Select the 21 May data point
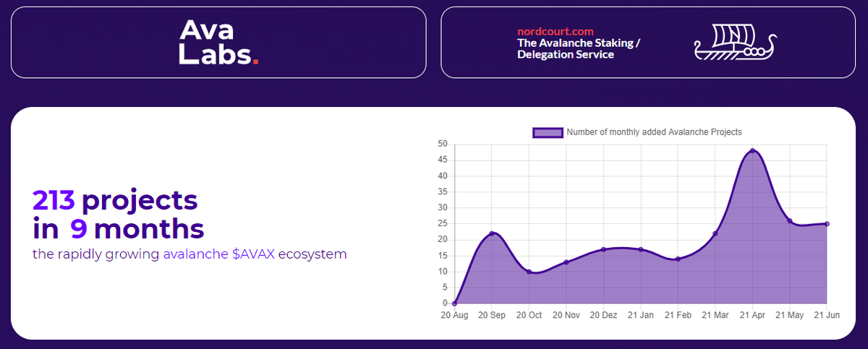 [x=790, y=220]
